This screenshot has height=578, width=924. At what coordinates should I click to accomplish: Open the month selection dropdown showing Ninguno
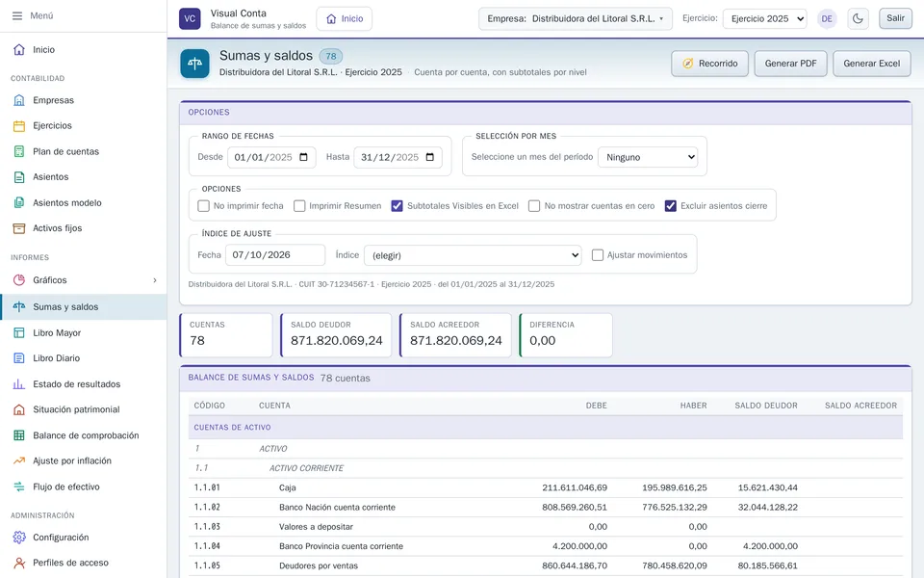point(648,157)
